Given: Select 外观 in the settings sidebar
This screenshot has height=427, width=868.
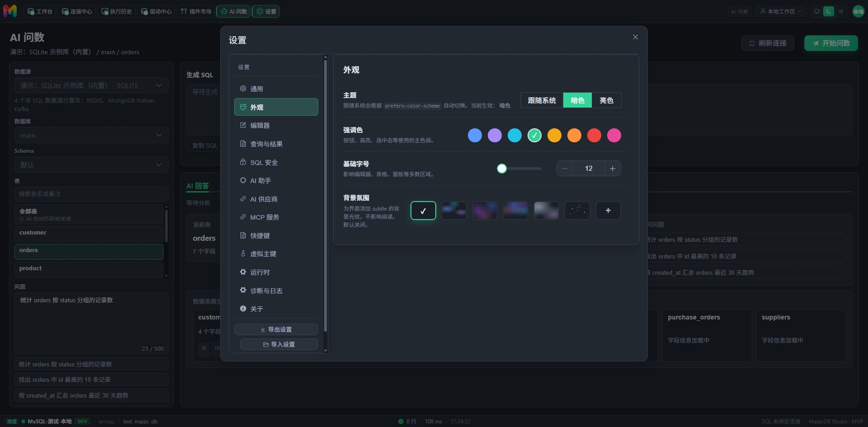Looking at the screenshot, I should tap(276, 107).
